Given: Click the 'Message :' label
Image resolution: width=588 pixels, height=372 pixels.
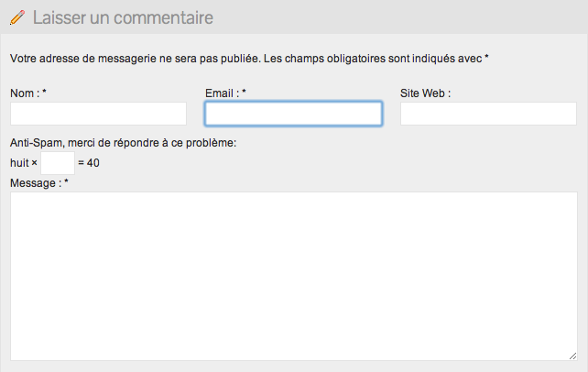Looking at the screenshot, I should click(36, 183).
